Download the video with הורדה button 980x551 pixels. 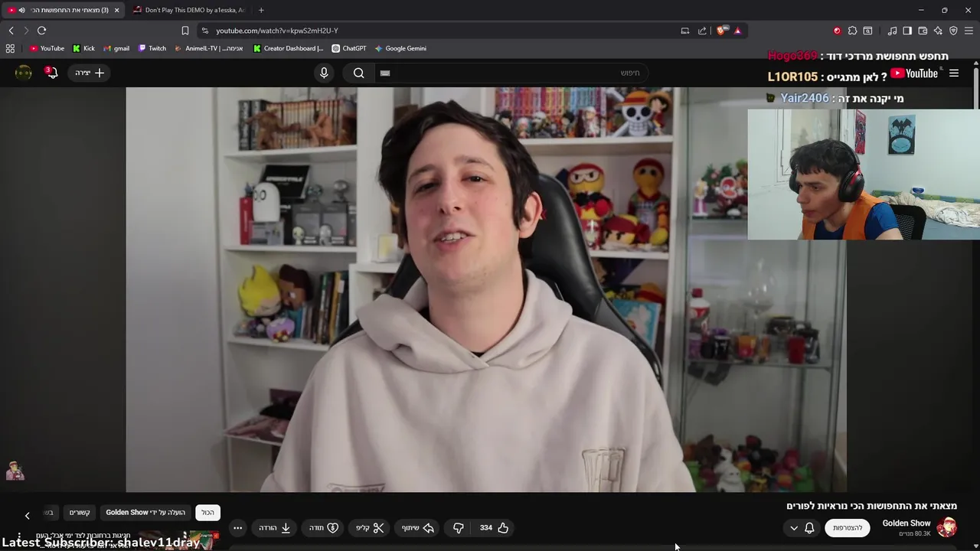coord(275,528)
